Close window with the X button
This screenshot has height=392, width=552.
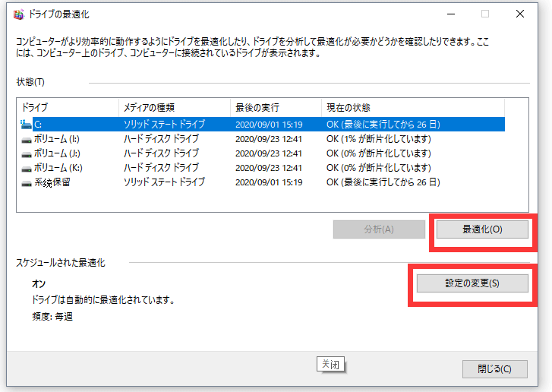click(519, 14)
